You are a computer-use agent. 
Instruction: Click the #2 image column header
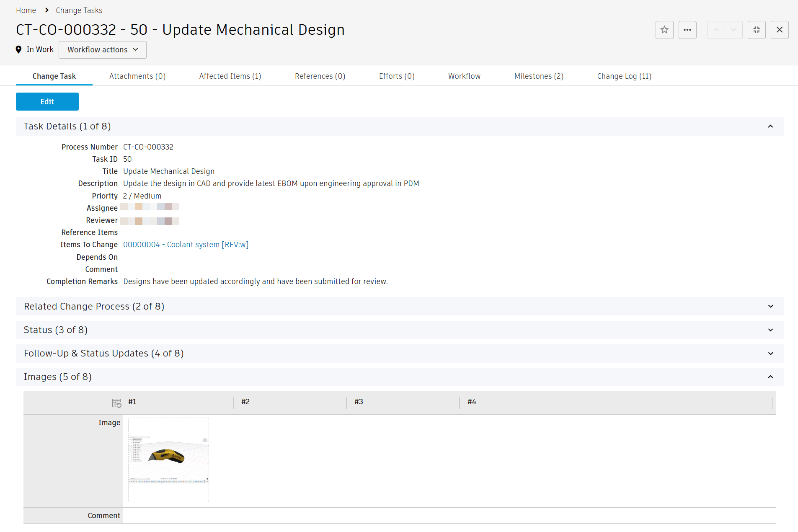tap(245, 402)
